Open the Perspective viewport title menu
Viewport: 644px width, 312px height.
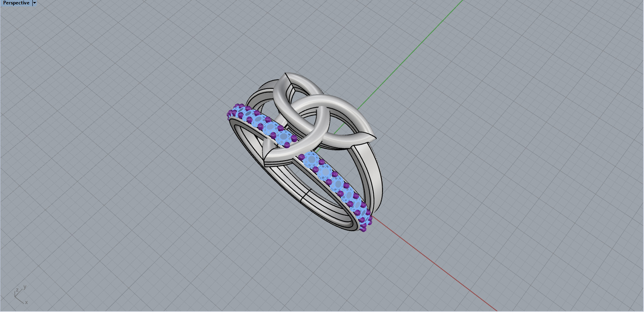16,3
